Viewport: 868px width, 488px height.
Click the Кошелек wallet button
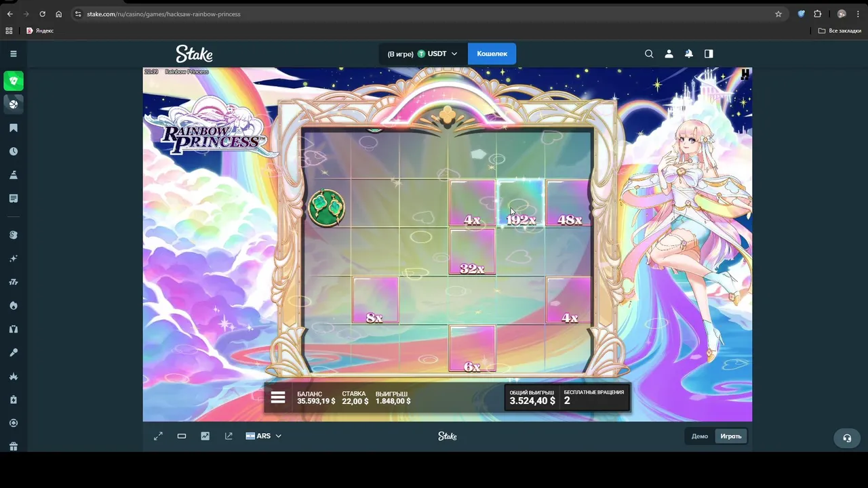[x=492, y=54]
